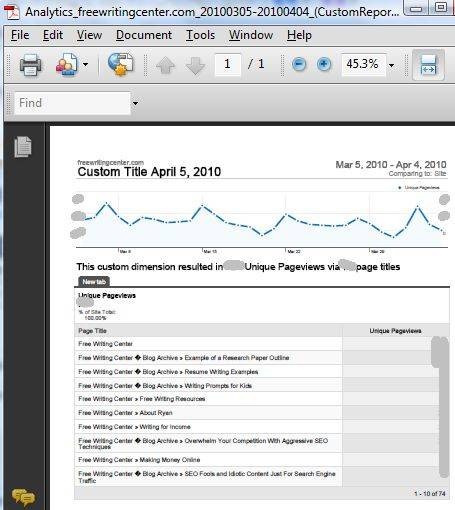
Task: Click the 45.3% zoom field
Action: coord(363,64)
